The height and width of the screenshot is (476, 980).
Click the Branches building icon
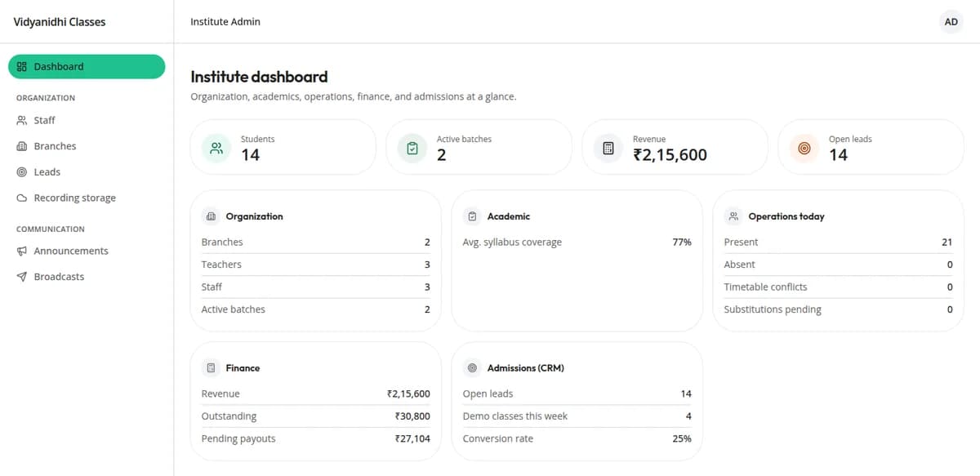click(22, 146)
